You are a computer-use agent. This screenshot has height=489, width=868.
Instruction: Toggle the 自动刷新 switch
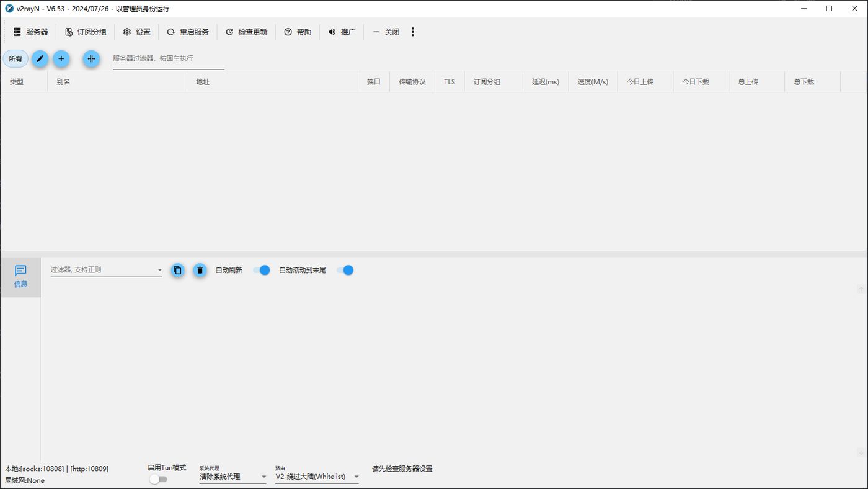[x=262, y=270]
